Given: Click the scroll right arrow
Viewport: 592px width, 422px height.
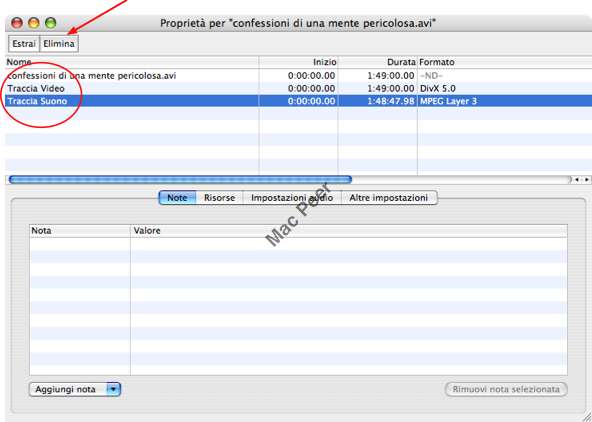Looking at the screenshot, I should click(x=586, y=180).
